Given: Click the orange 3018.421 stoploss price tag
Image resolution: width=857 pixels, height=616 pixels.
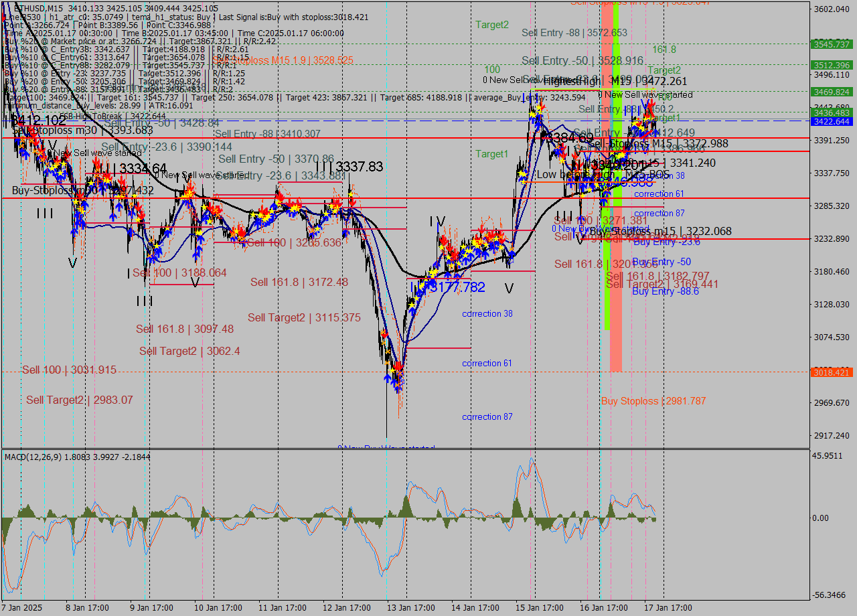Looking at the screenshot, I should (x=832, y=372).
